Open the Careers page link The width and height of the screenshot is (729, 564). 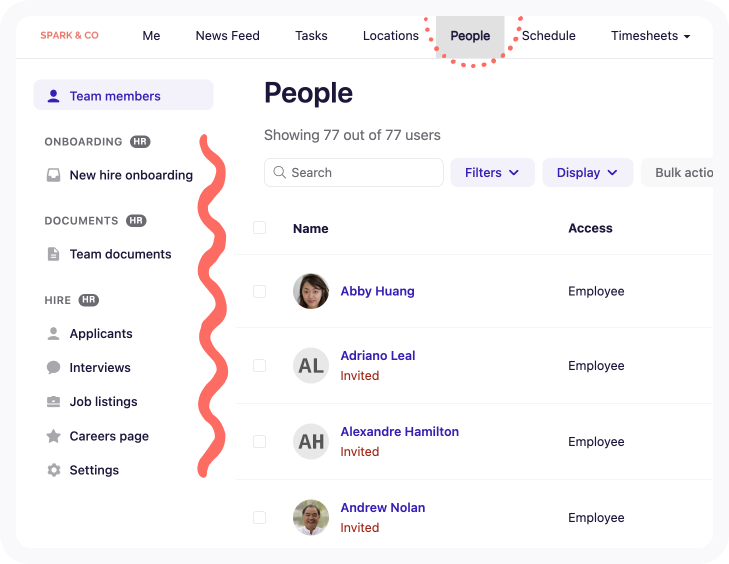(109, 436)
